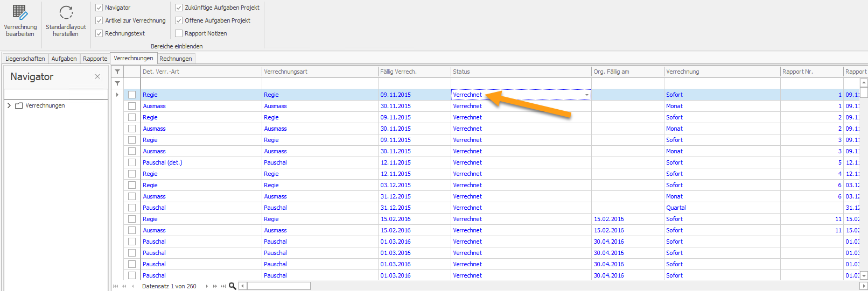Toggle the Navigator checkbox
This screenshot has height=291, width=868.
point(99,8)
